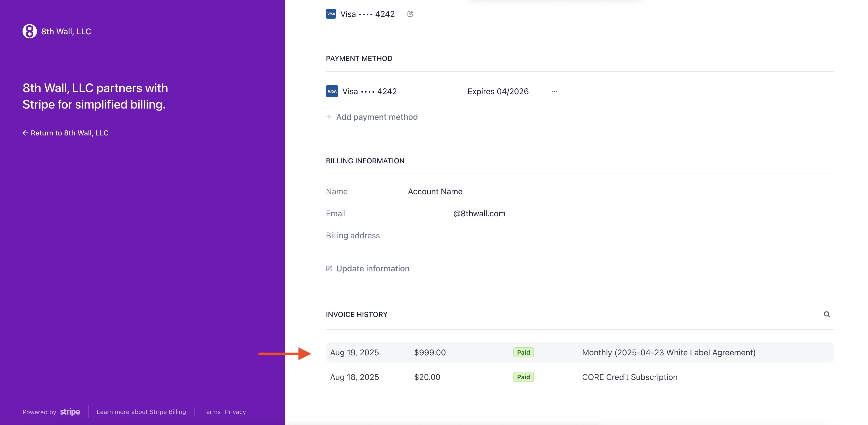Open Learn more about Stripe Billing
Image resolution: width=868 pixels, height=425 pixels.
[141, 412]
